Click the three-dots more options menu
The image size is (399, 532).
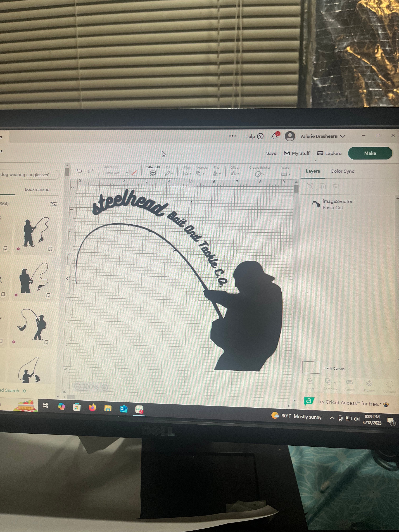pyautogui.click(x=232, y=136)
